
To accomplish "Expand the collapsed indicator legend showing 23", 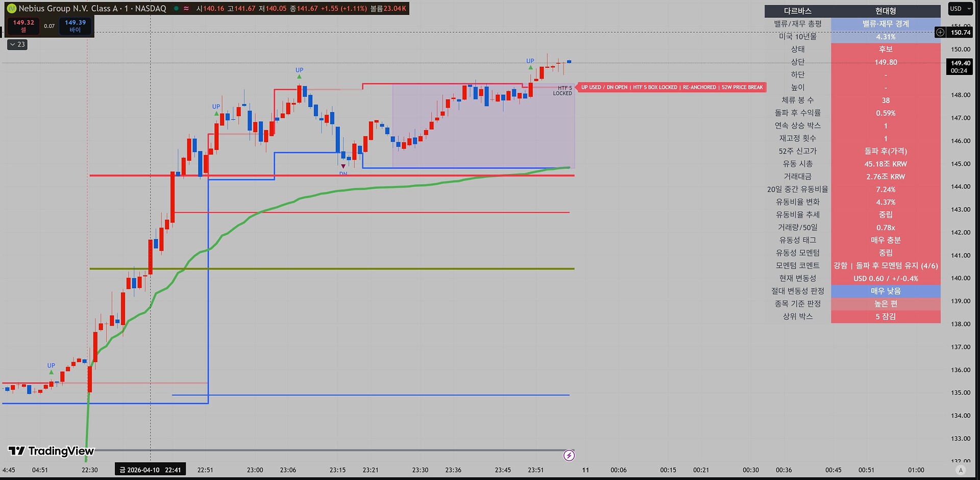I will pyautogui.click(x=17, y=44).
